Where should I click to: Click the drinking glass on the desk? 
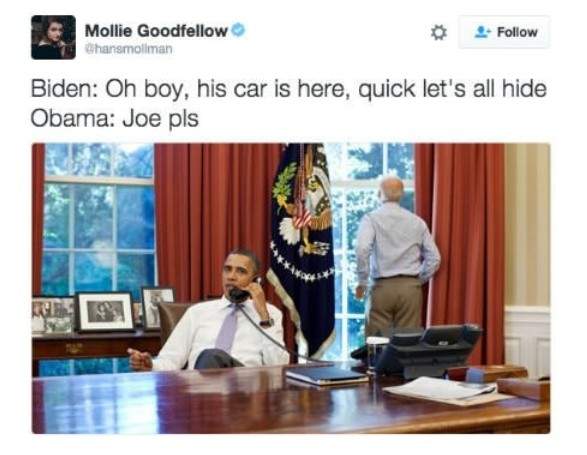pos(376,354)
